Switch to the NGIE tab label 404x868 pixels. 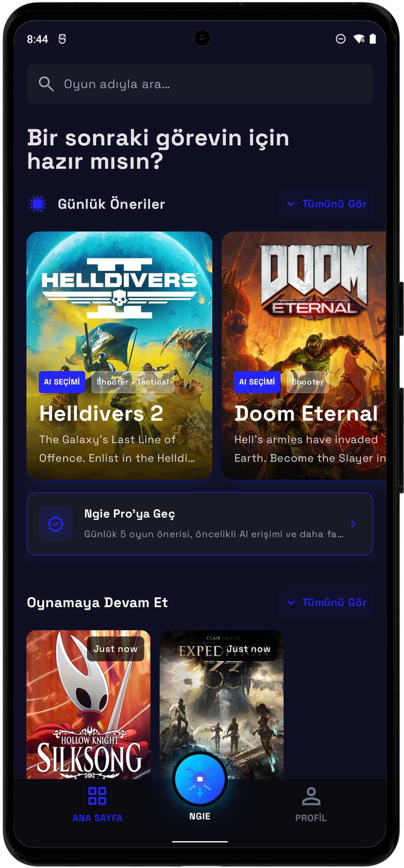[200, 816]
